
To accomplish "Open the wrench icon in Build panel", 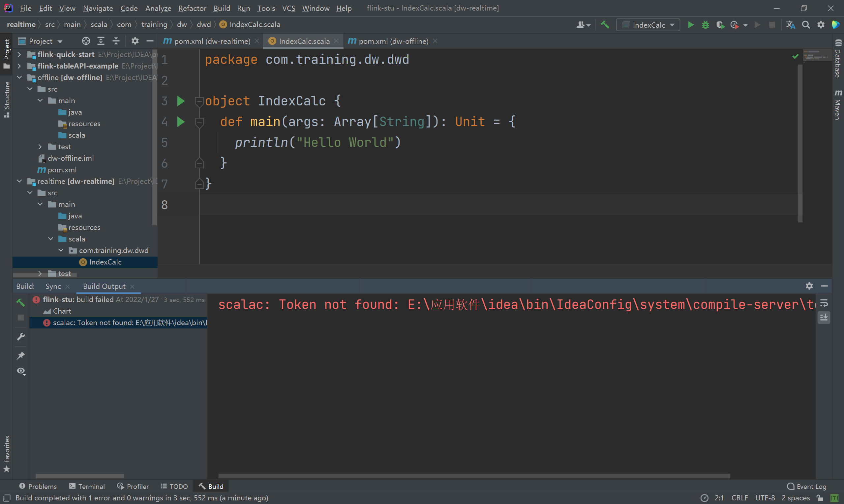I will click(x=21, y=337).
